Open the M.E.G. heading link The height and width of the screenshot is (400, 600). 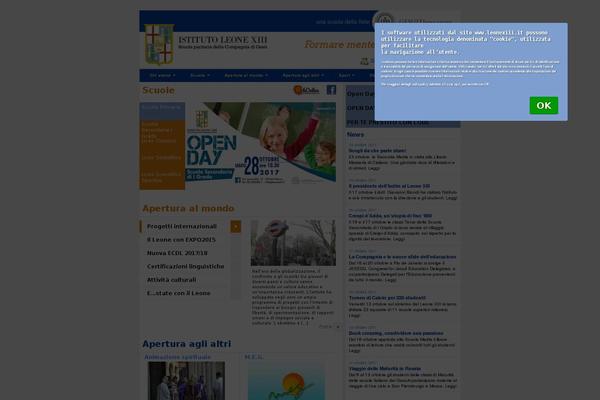[254, 357]
